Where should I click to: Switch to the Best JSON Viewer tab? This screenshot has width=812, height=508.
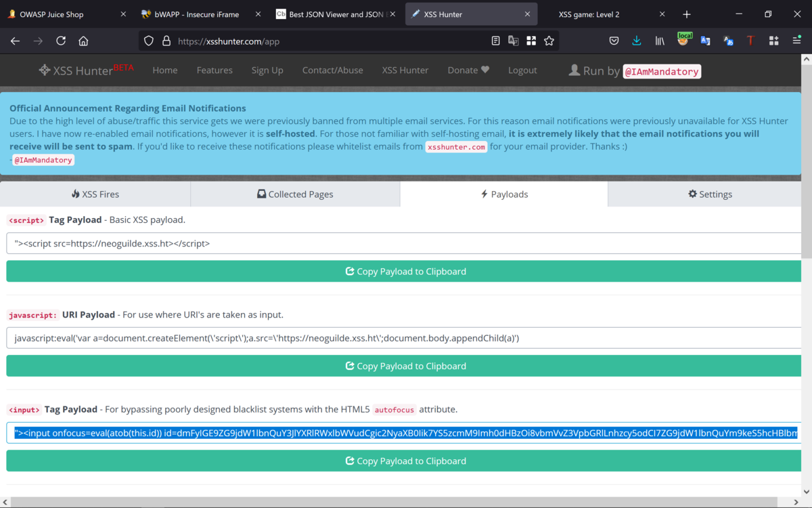click(336, 14)
